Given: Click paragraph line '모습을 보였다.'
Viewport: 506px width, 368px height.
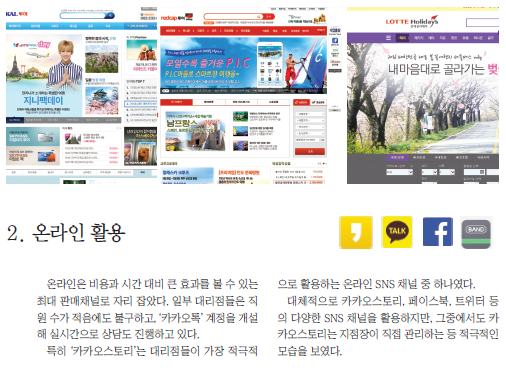Looking at the screenshot, I should pos(310,351).
